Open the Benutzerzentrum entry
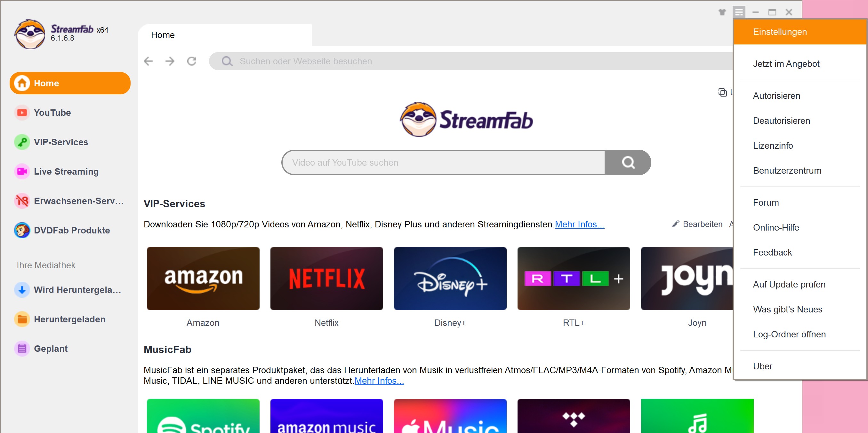 tap(787, 170)
